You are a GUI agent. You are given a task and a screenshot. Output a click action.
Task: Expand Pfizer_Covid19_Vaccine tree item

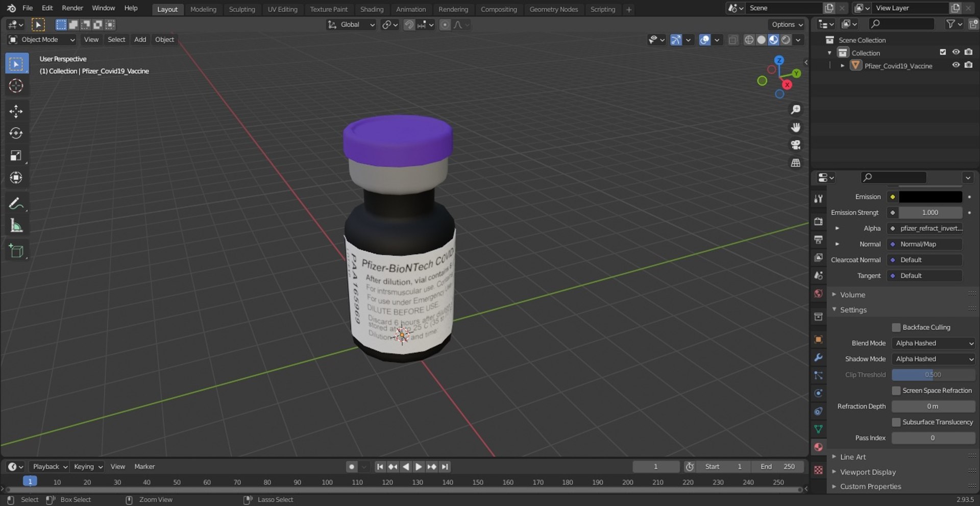click(842, 66)
